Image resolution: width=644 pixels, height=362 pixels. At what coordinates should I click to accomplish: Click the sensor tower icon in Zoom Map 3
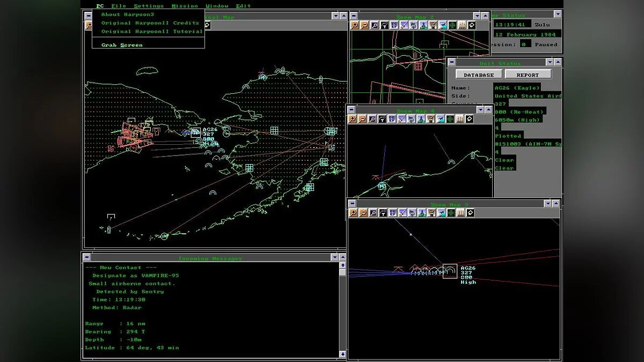422,213
